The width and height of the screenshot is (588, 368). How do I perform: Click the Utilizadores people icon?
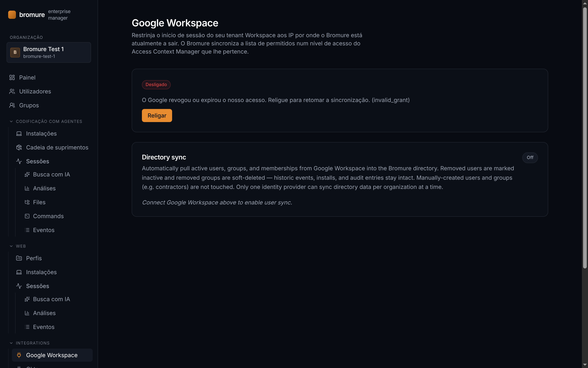(12, 91)
